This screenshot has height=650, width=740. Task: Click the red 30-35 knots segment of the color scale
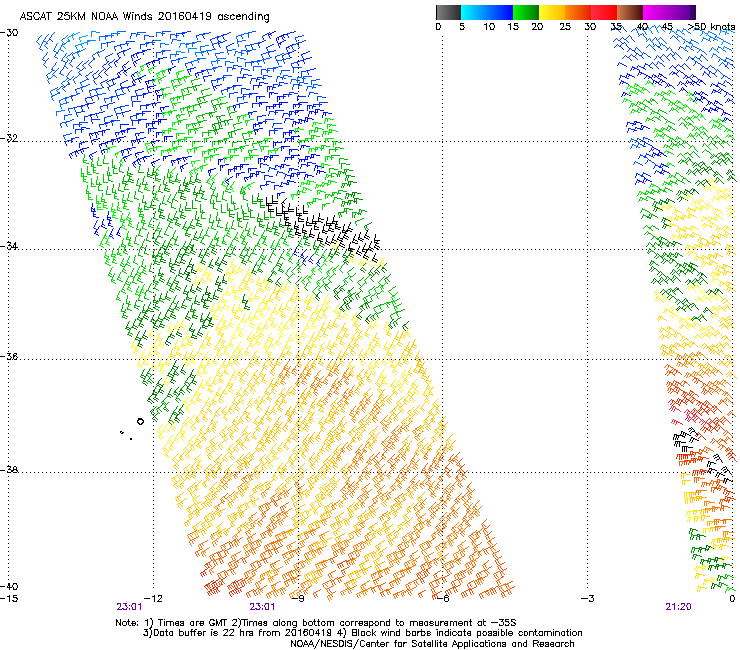point(604,12)
